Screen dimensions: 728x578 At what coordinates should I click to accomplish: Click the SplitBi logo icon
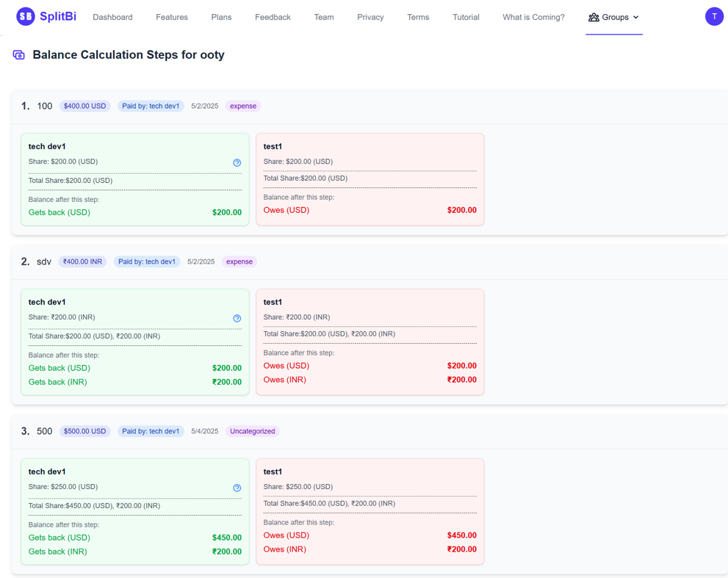[26, 16]
